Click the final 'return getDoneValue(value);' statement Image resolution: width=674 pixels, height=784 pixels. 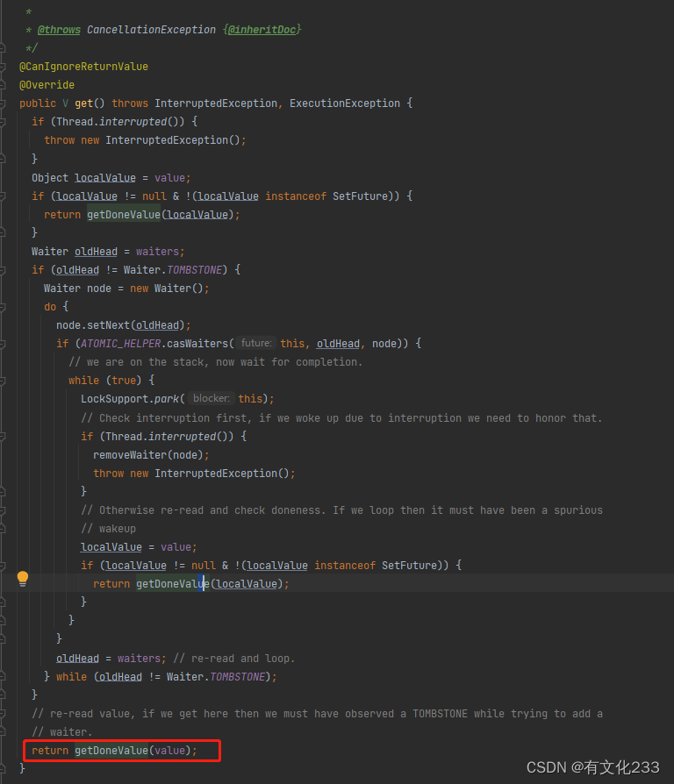115,751
